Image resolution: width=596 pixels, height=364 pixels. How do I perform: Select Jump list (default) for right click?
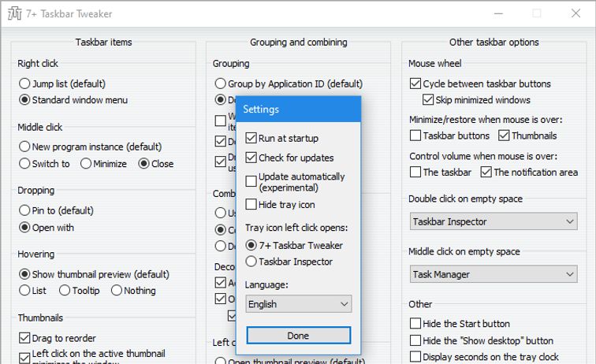pyautogui.click(x=25, y=84)
